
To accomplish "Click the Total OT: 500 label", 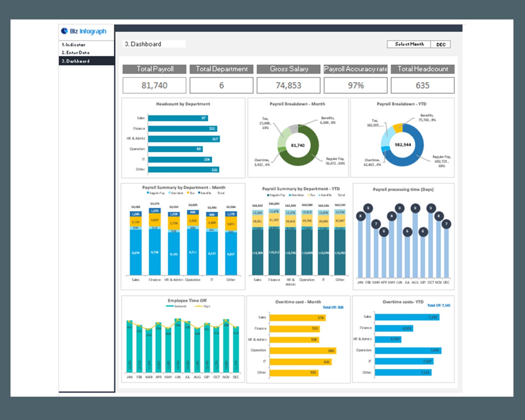I will [x=333, y=307].
